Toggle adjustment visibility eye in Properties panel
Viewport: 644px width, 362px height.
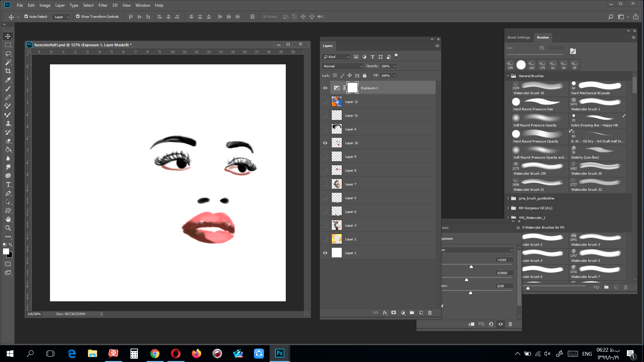501,324
